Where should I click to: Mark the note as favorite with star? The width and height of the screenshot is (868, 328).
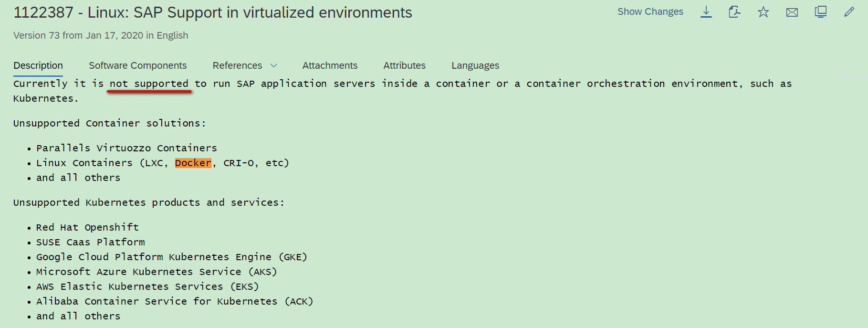coord(763,12)
